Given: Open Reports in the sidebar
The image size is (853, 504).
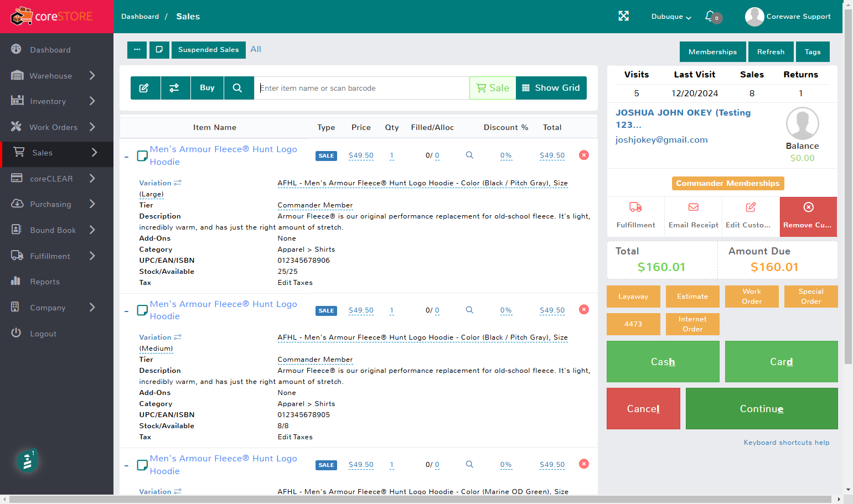Looking at the screenshot, I should click(x=44, y=282).
